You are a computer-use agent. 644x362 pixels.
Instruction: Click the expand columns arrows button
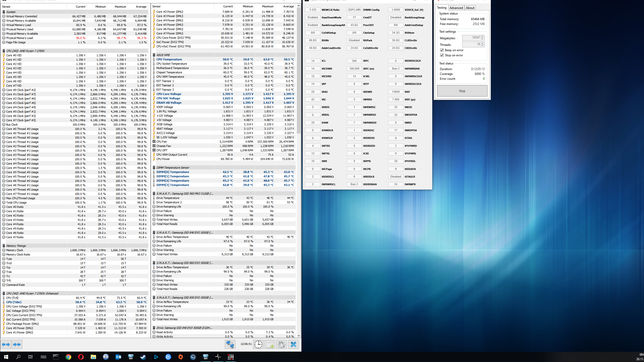tap(6, 344)
